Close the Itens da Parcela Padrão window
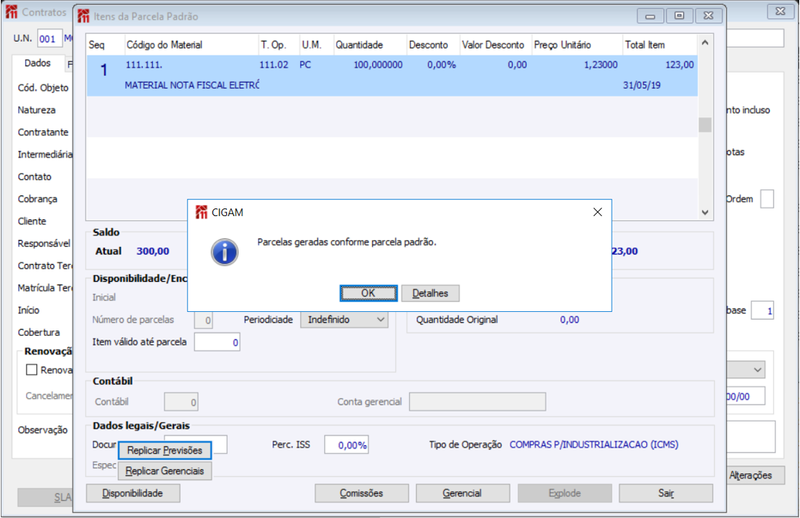 (708, 16)
